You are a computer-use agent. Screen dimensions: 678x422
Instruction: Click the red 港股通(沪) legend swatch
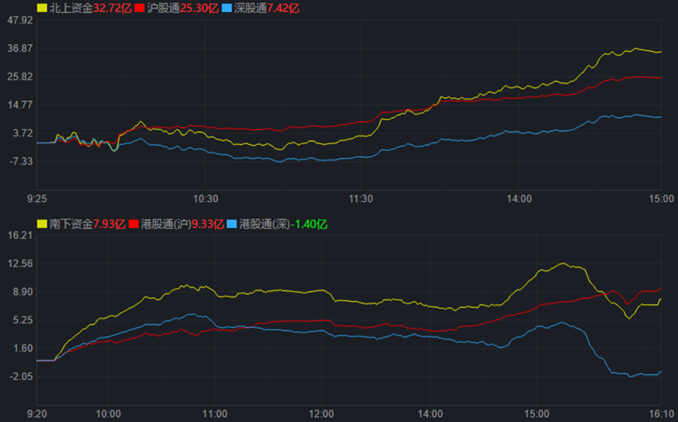[134, 223]
